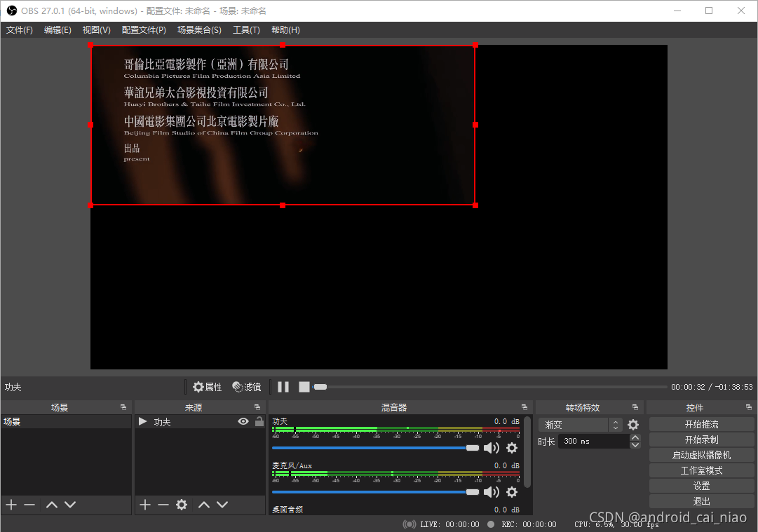Move source down in list
The image size is (758, 532).
point(222,505)
